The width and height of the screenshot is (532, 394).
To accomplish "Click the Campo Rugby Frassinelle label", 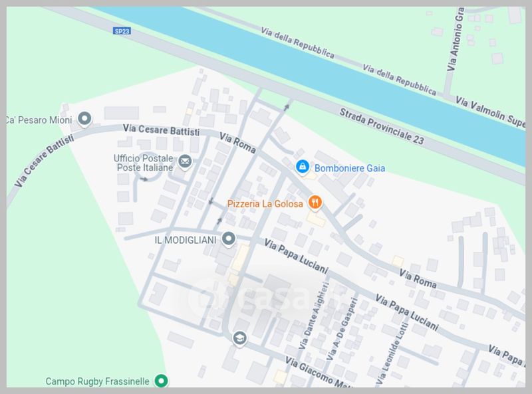I will click(x=97, y=381).
